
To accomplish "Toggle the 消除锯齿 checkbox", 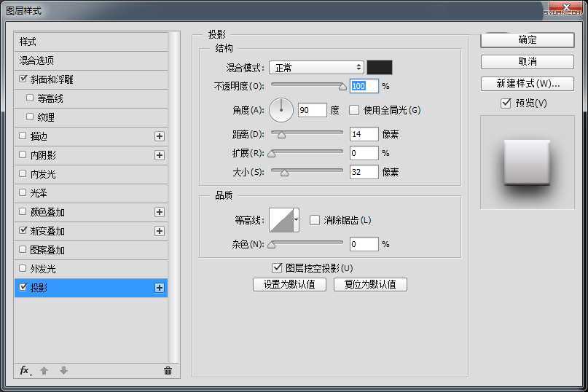I will point(315,220).
